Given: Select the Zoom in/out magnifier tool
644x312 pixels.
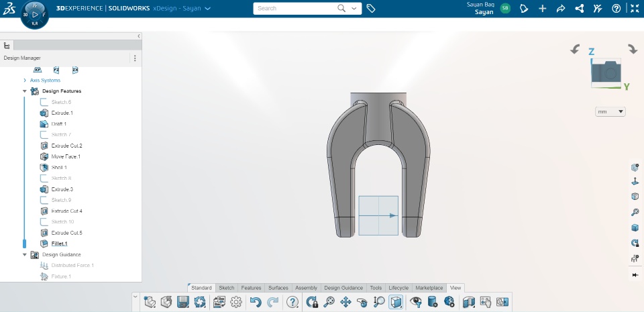Looking at the screenshot, I should tap(378, 303).
